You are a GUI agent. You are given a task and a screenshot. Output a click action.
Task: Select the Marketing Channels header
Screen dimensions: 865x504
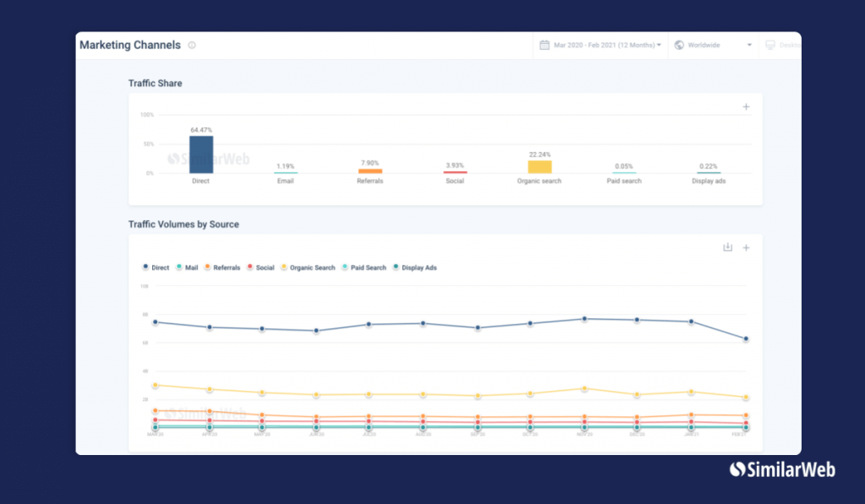pos(130,45)
